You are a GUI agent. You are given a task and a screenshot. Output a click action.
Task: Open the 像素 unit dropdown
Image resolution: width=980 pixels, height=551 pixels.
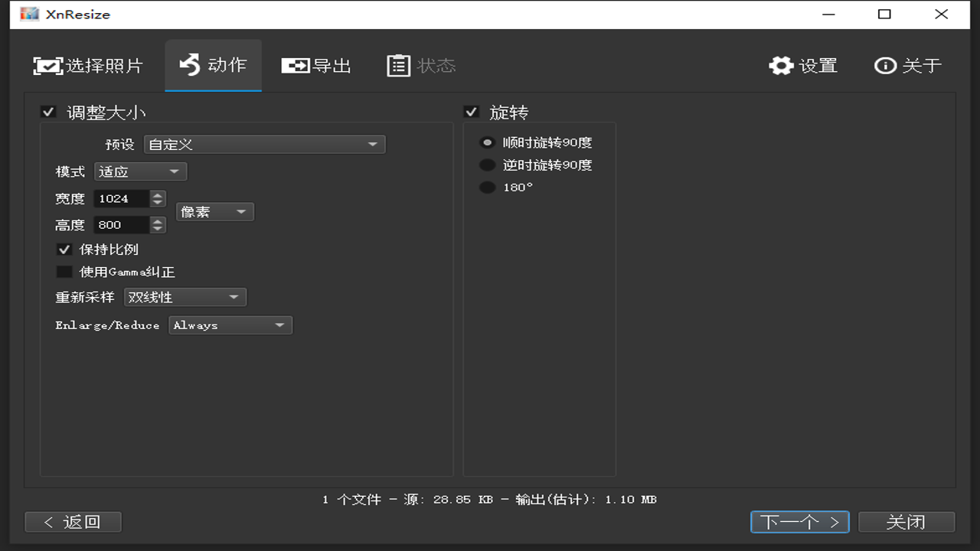(x=215, y=212)
